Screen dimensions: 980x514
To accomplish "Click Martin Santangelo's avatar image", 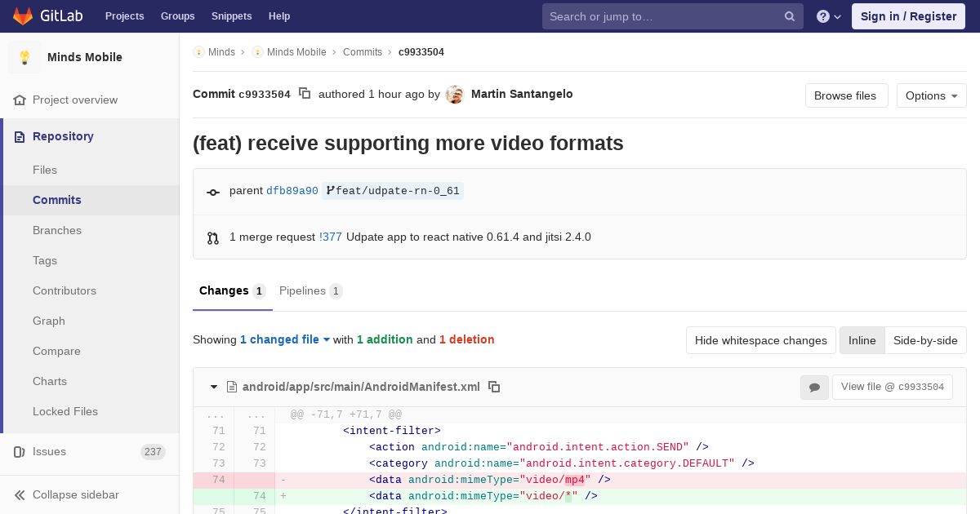I will 455,95.
